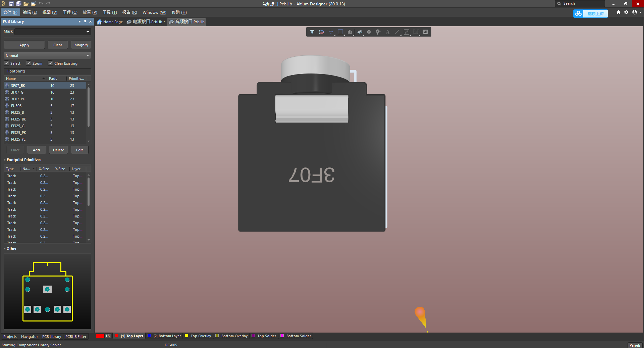Open the account dropdown arrow
This screenshot has width=644, height=348.
640,12
